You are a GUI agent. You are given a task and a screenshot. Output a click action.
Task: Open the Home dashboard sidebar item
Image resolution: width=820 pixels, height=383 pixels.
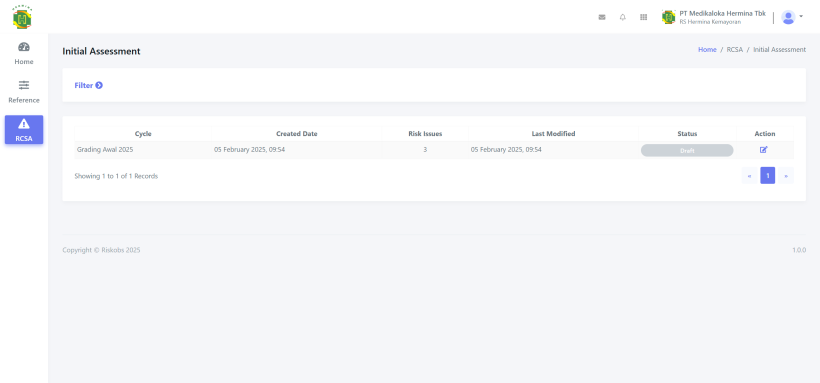24,53
